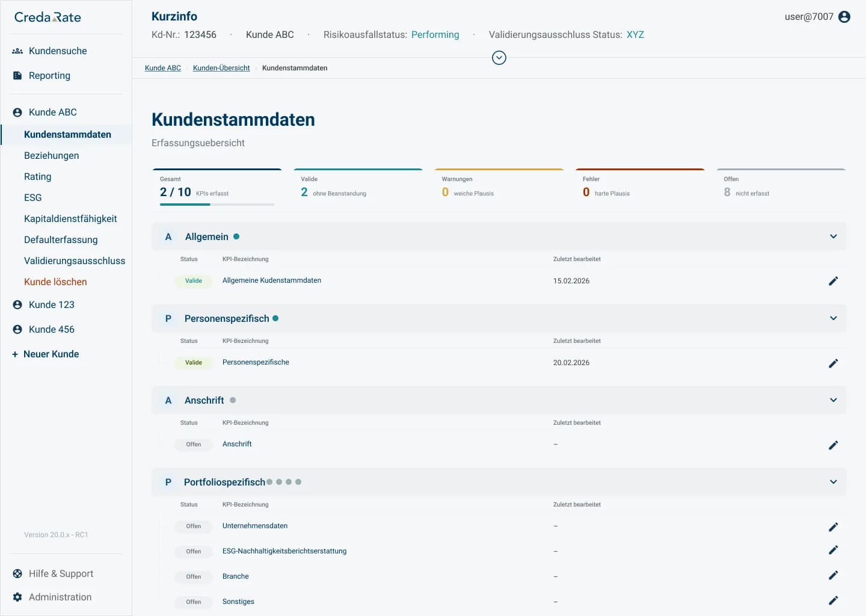866x616 pixels.
Task: Click the ESG-Nachhaltigkeitsberichtserstattung KPI name
Action: pos(284,551)
